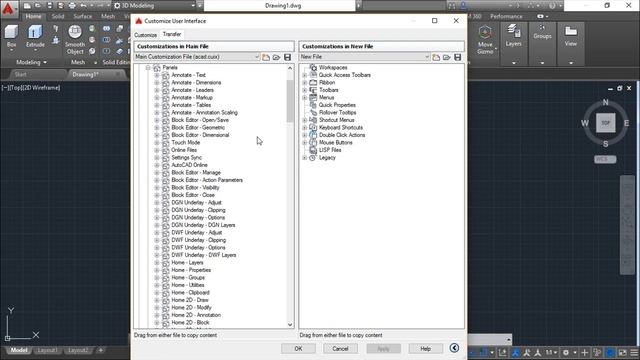640x360 pixels.
Task: Click the Apply button
Action: (383, 349)
